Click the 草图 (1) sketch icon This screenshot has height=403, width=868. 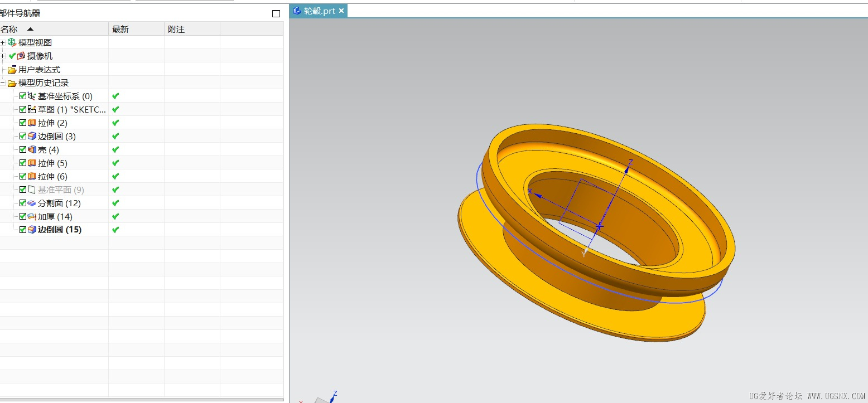click(x=32, y=109)
